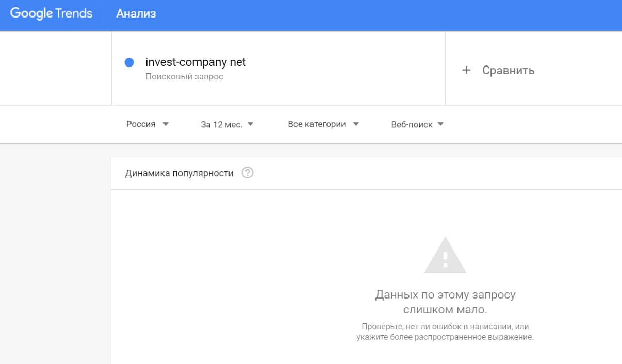Viewport: 622px width, 364px height.
Task: Click the arrow next to Все категории
Action: pyautogui.click(x=355, y=124)
